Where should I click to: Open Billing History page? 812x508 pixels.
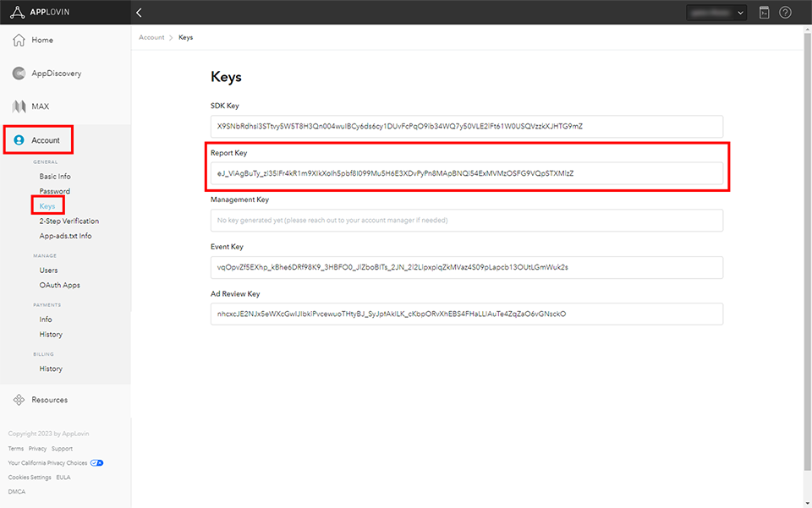point(51,369)
